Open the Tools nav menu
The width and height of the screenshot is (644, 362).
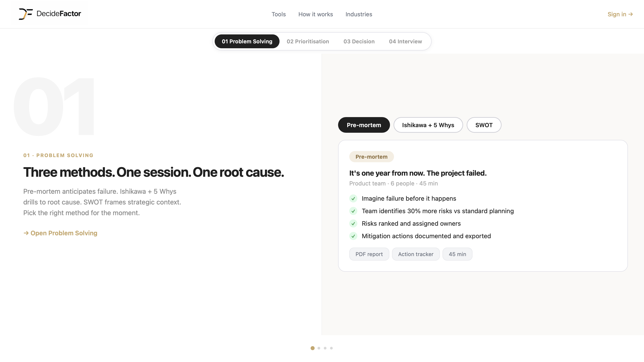click(278, 14)
